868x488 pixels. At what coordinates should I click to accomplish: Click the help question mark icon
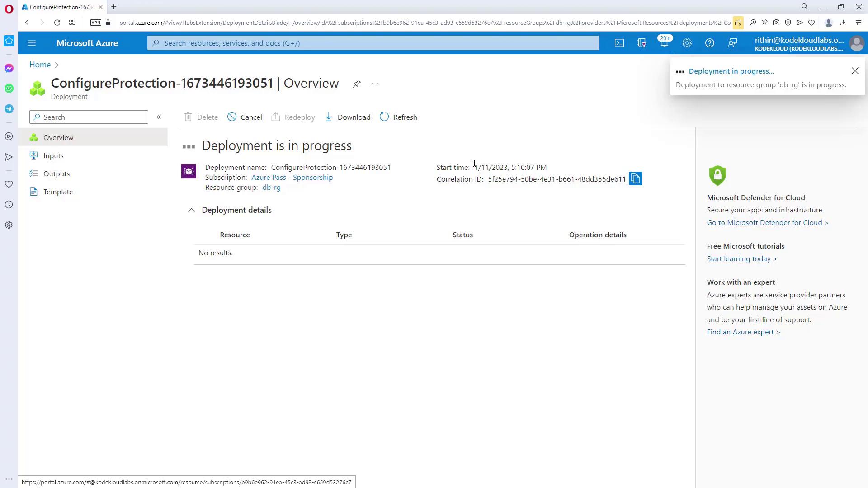coord(709,43)
